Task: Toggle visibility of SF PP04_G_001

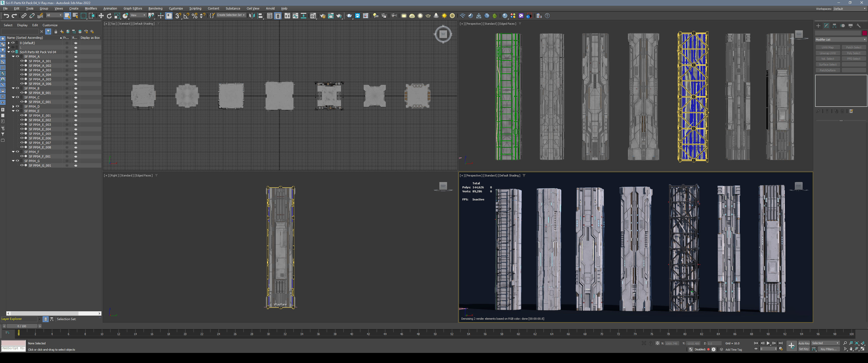Action: pyautogui.click(x=22, y=165)
